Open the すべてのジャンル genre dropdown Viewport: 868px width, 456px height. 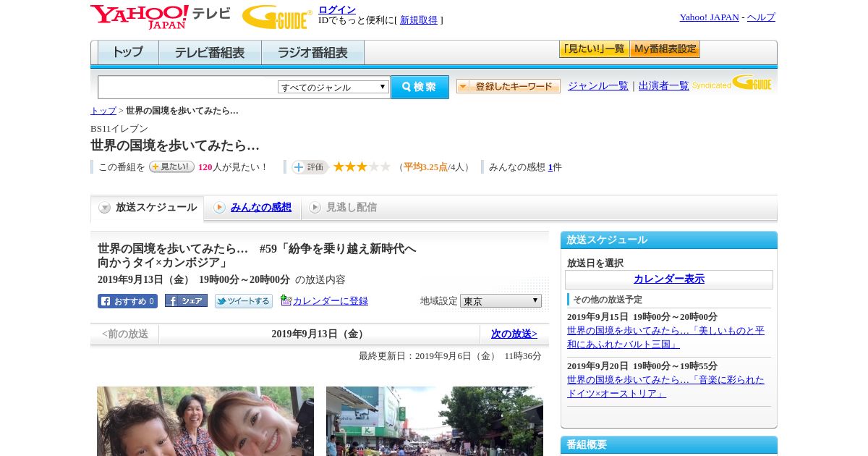click(333, 87)
